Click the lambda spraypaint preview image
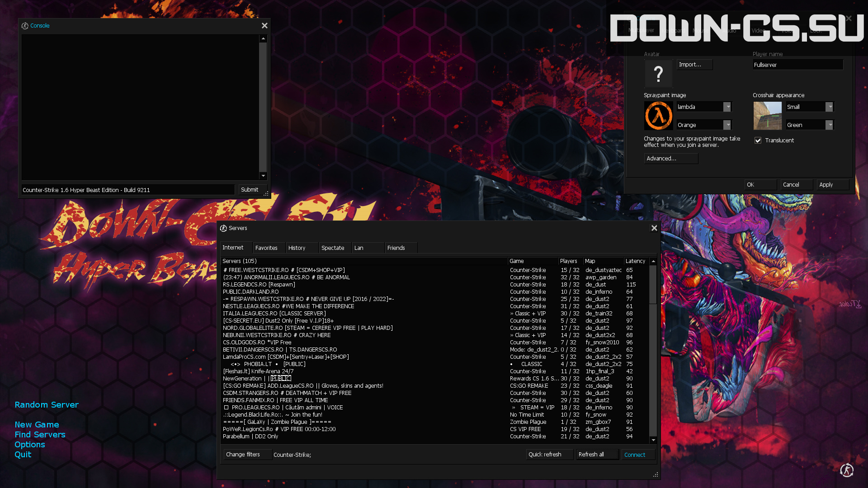The width and height of the screenshot is (868, 488). 658,116
